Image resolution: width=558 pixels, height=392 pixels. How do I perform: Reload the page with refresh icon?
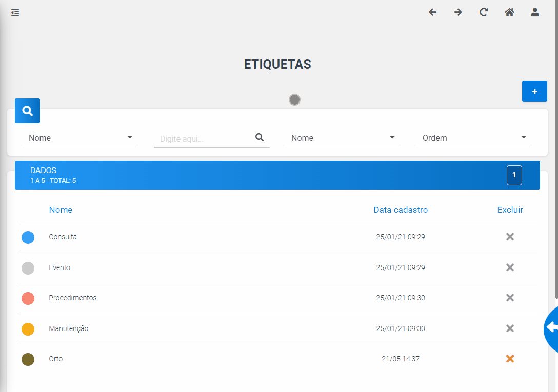tap(483, 12)
